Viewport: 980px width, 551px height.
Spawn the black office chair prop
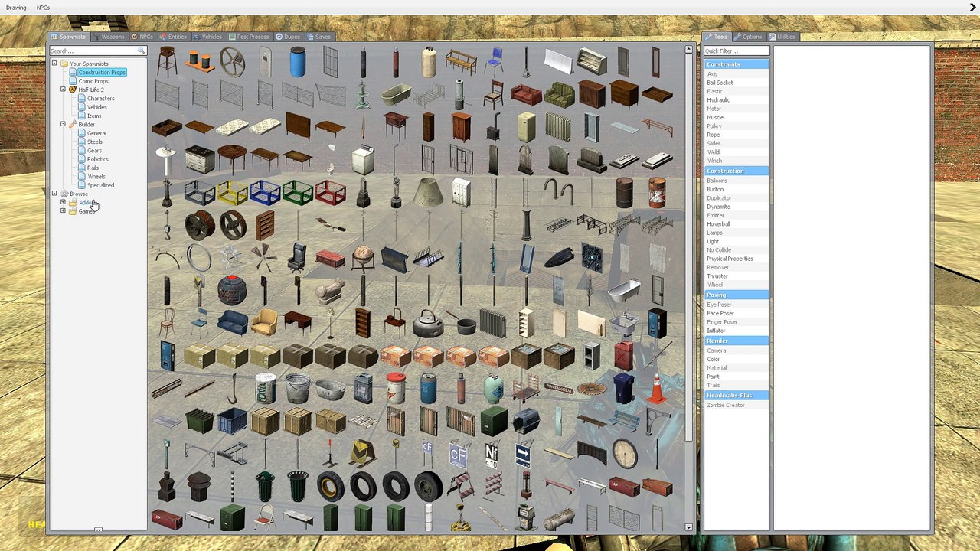(297, 258)
